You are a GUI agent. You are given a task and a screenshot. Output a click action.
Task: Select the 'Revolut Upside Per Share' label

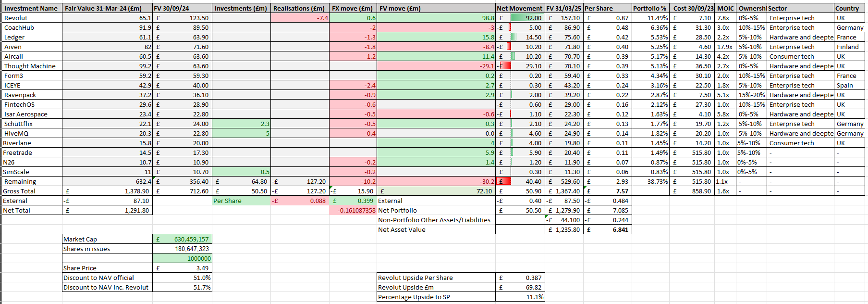pyautogui.click(x=436, y=278)
